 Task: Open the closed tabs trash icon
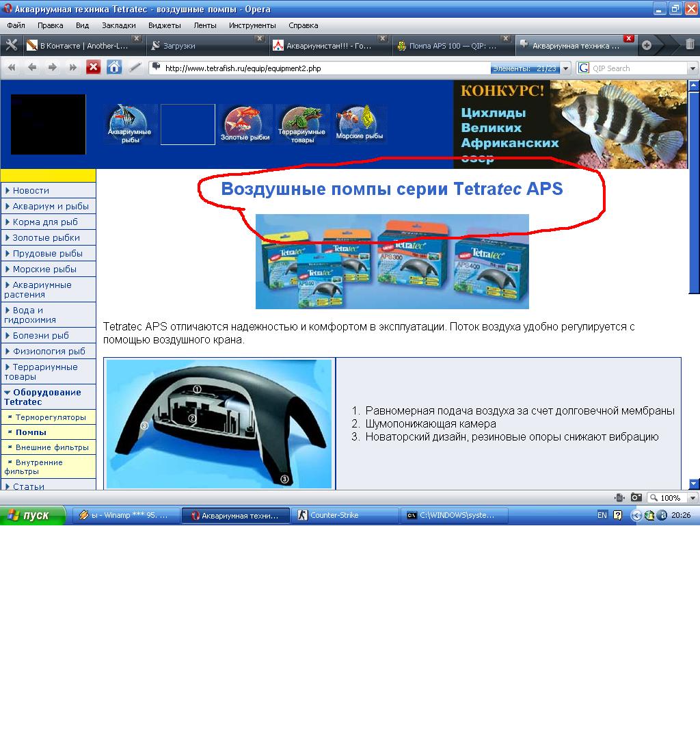pyautogui.click(x=690, y=45)
